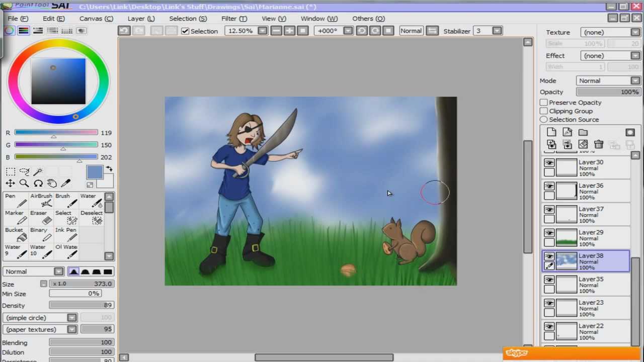Adjust the layer Opacity slider
Screen dimensions: 644x362
tap(608, 92)
